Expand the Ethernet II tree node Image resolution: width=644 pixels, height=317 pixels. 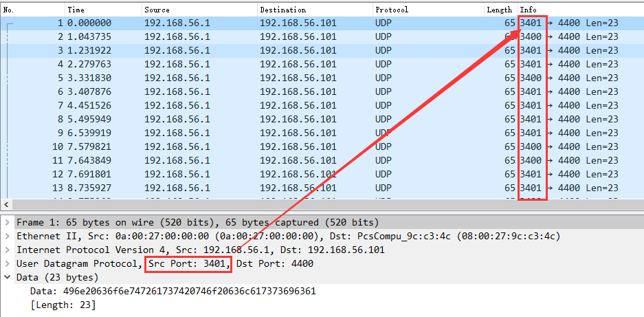[x=8, y=237]
